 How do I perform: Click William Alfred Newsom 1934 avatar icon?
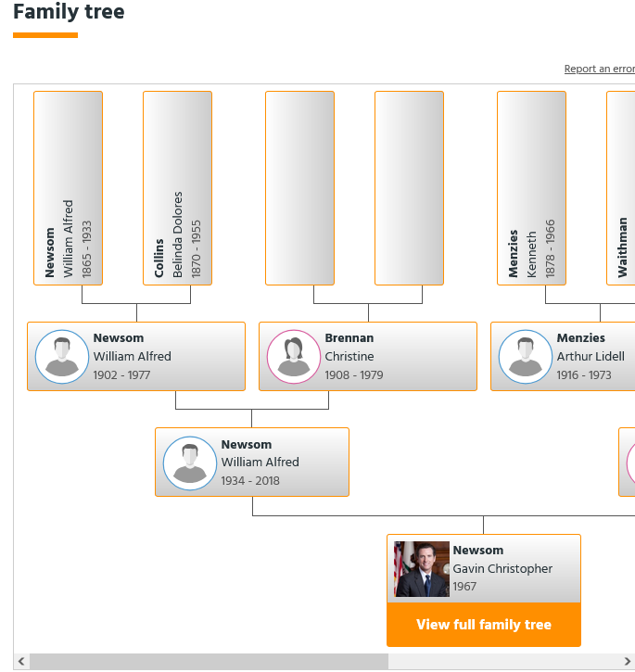coord(190,463)
